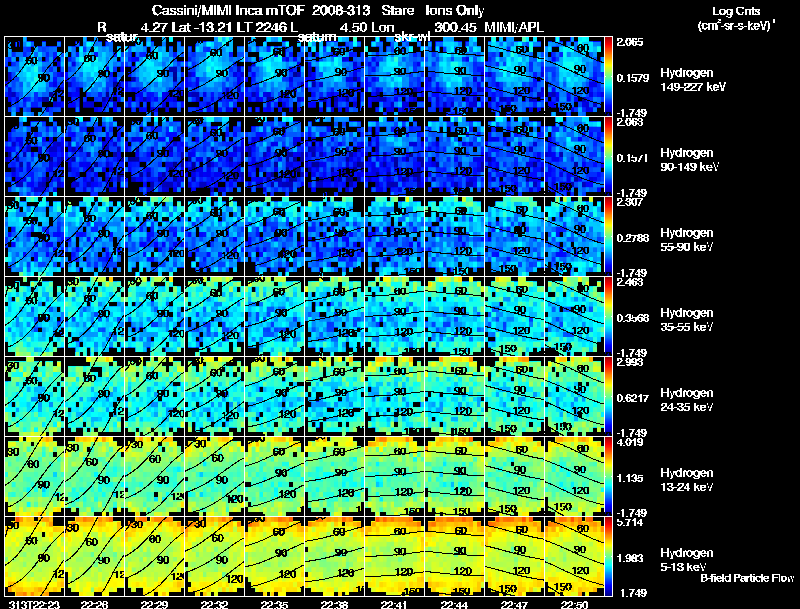
Task: Select the Hydrogen 13-24 keV image panel at 22:29
Action: (155, 476)
